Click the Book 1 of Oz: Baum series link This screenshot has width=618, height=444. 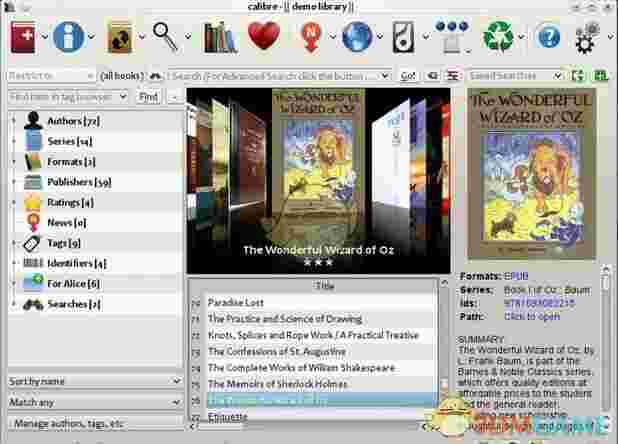coord(547,290)
